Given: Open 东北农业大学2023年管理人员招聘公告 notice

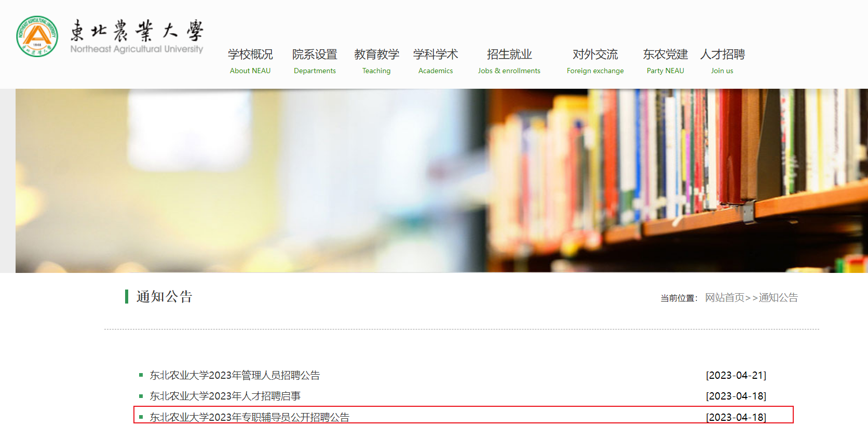Looking at the screenshot, I should (235, 375).
